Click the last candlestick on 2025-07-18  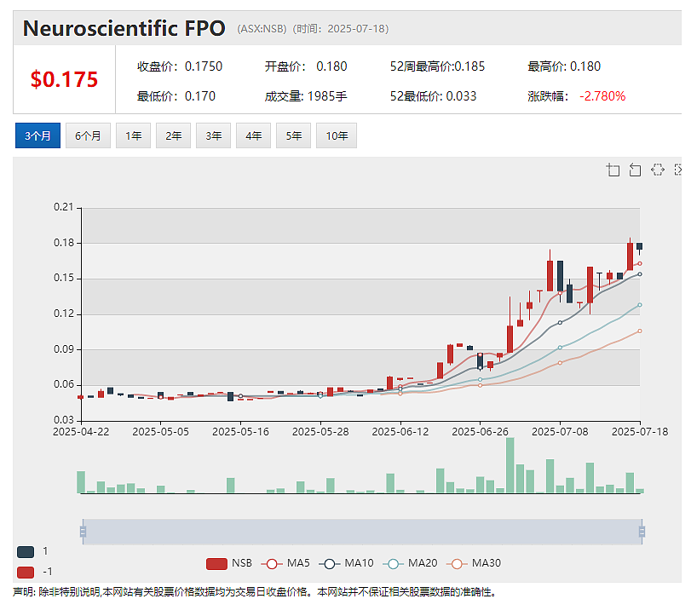[x=639, y=247]
